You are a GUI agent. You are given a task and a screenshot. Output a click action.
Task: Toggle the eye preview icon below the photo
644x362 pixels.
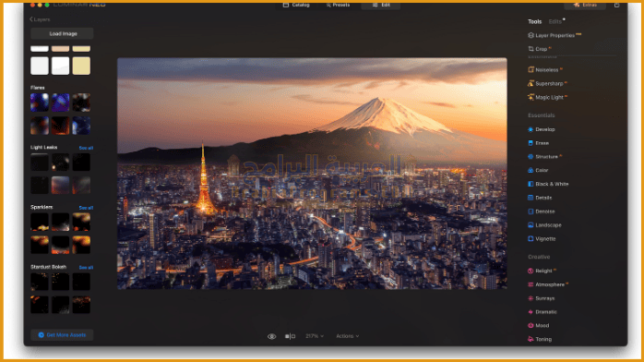pyautogui.click(x=271, y=336)
